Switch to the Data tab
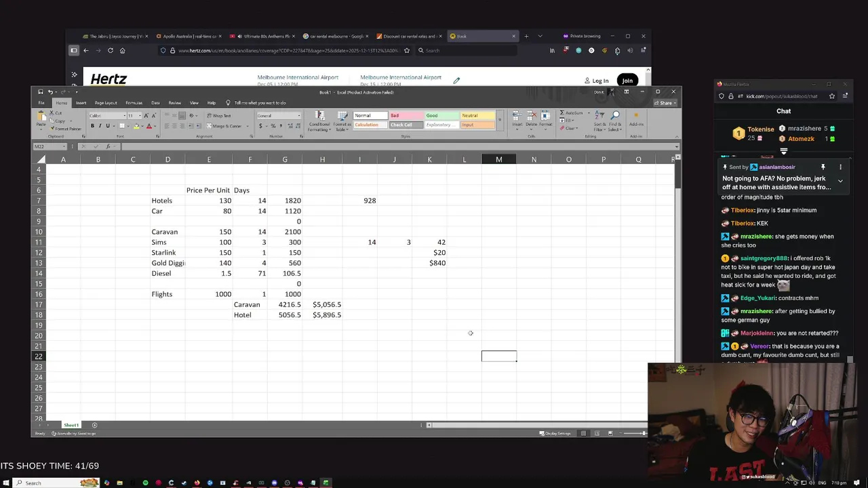This screenshot has width=868, height=488. pyautogui.click(x=155, y=103)
